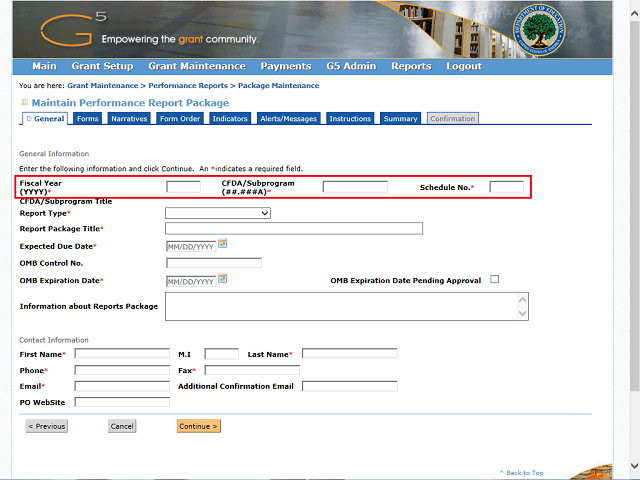Click Logout in the navigation bar
This screenshot has width=640, height=480.
point(464,66)
